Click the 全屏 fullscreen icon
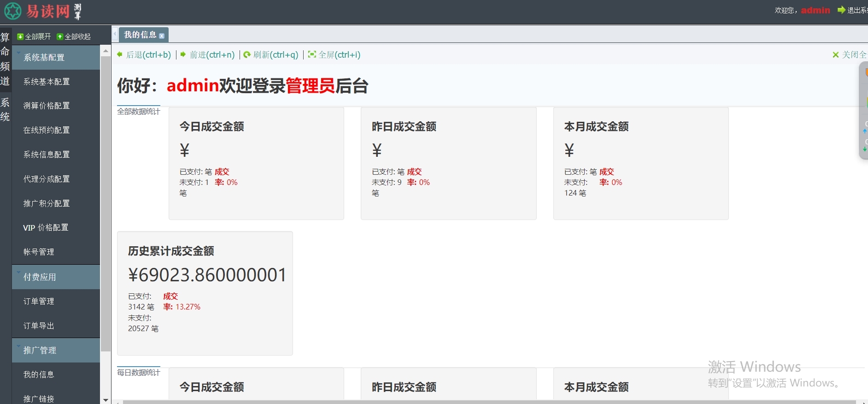 coord(312,54)
